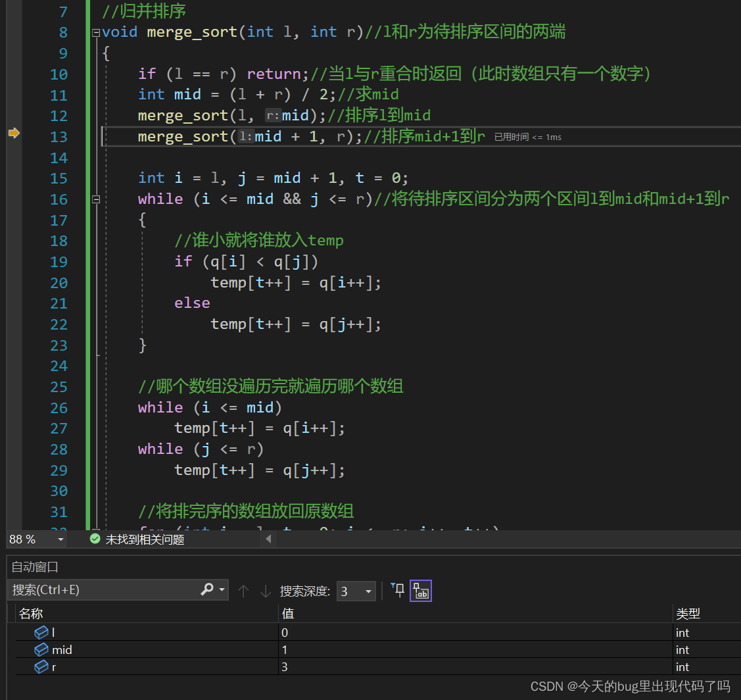
Task: Click line number 8 in the gutter
Action: 63,32
